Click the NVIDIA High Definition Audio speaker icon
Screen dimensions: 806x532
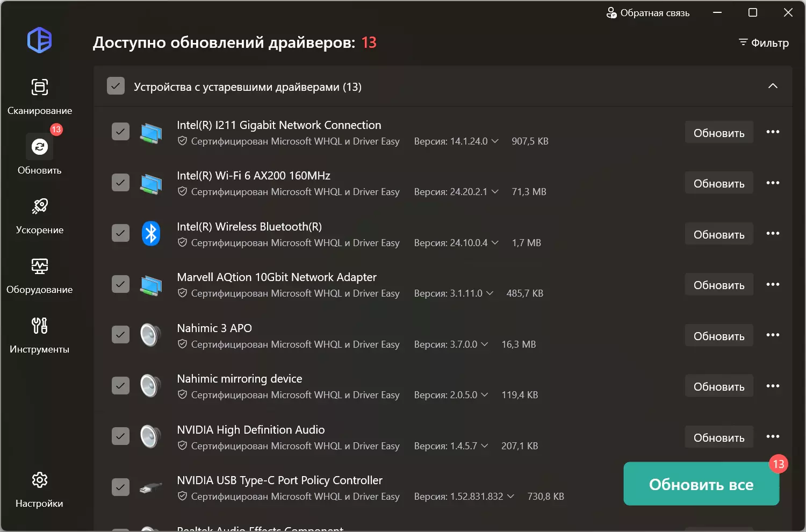point(150,436)
